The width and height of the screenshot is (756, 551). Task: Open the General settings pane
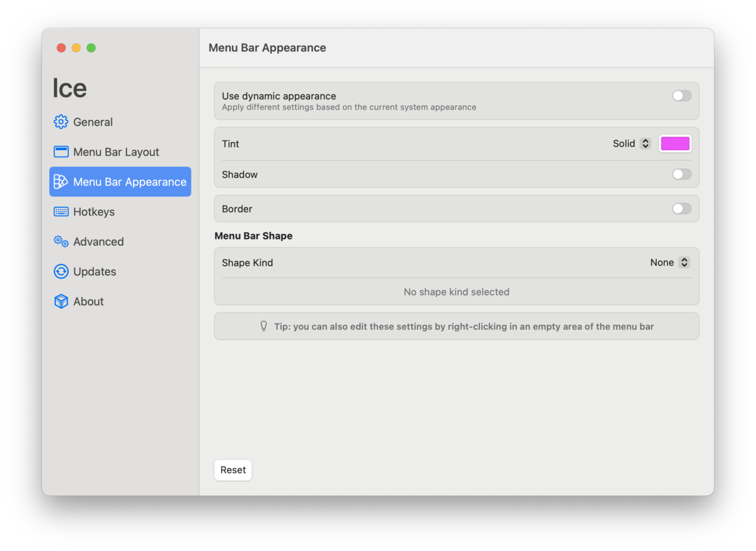(x=120, y=122)
